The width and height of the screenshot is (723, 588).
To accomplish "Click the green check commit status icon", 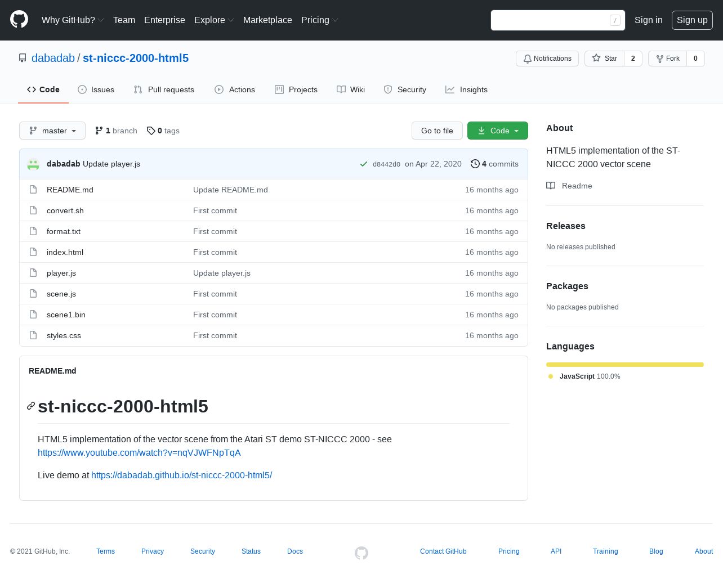I will tap(364, 164).
